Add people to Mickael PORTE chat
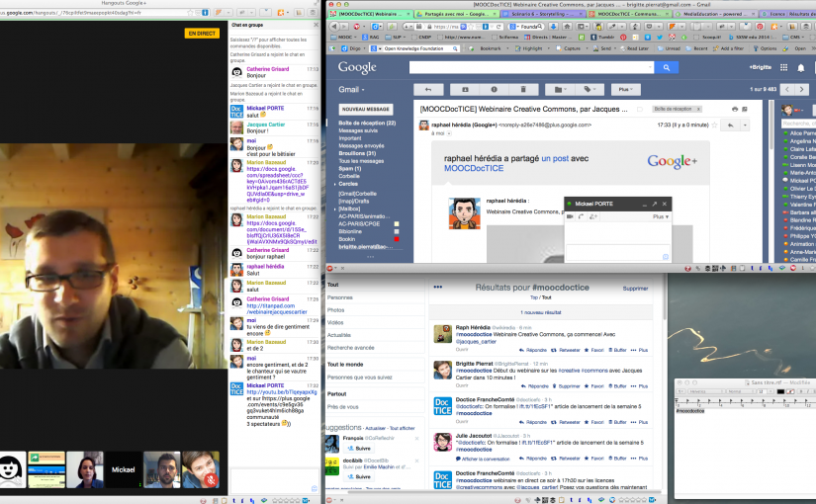 pos(592,216)
